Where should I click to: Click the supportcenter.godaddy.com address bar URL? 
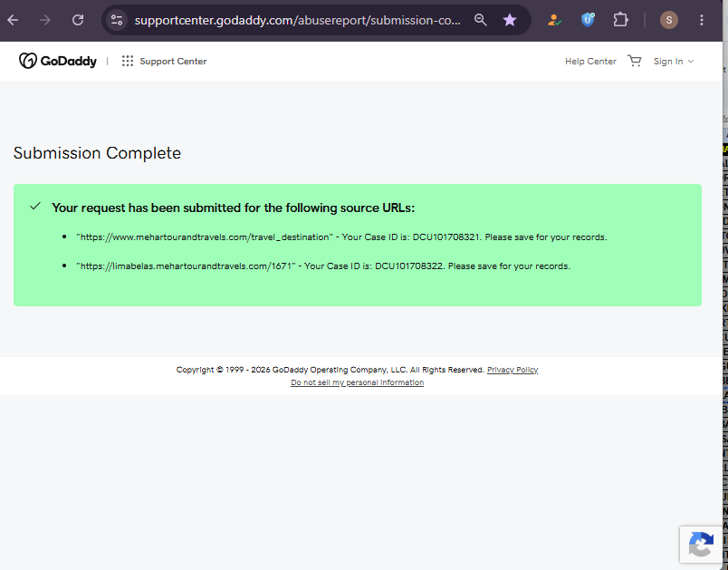[298, 21]
